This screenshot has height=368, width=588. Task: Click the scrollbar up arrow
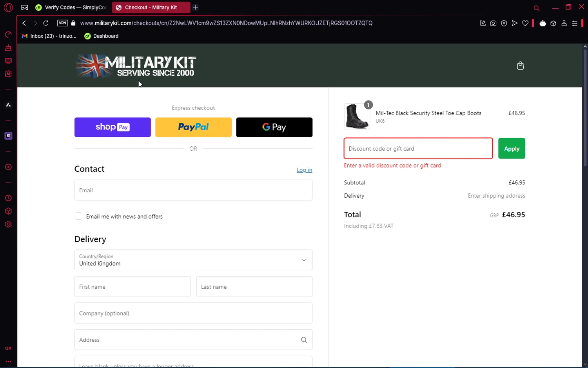coord(585,46)
